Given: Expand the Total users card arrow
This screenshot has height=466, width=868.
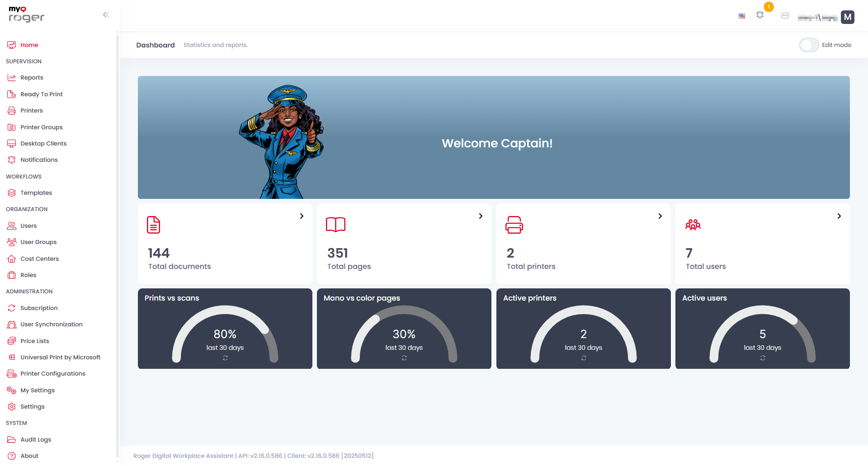Looking at the screenshot, I should (839, 216).
